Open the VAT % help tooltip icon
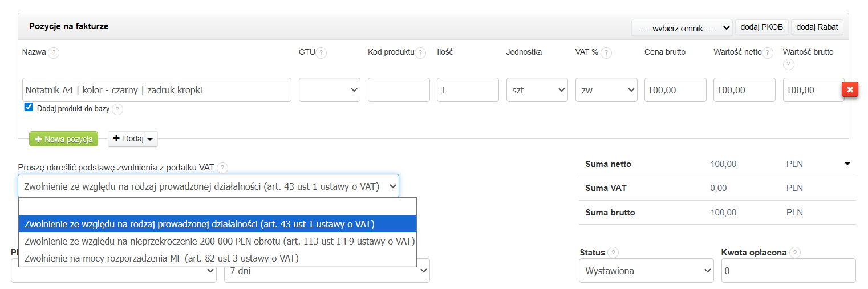 (606, 53)
